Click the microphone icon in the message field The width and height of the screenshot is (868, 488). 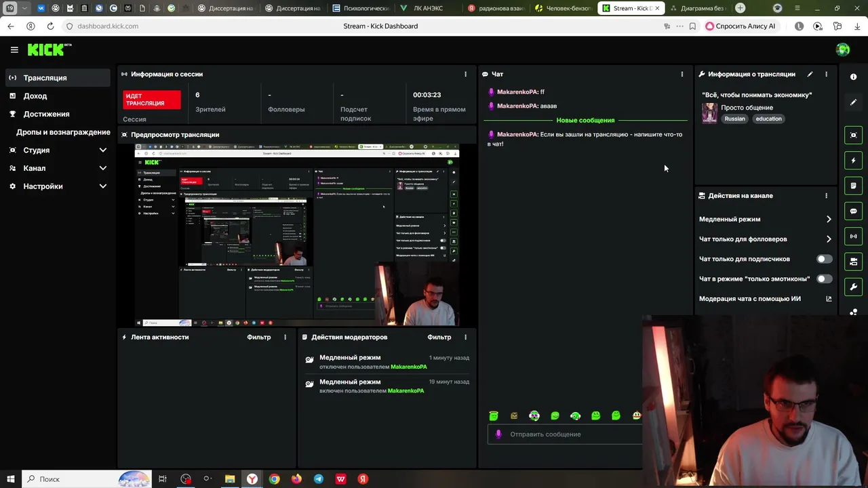[x=499, y=434]
